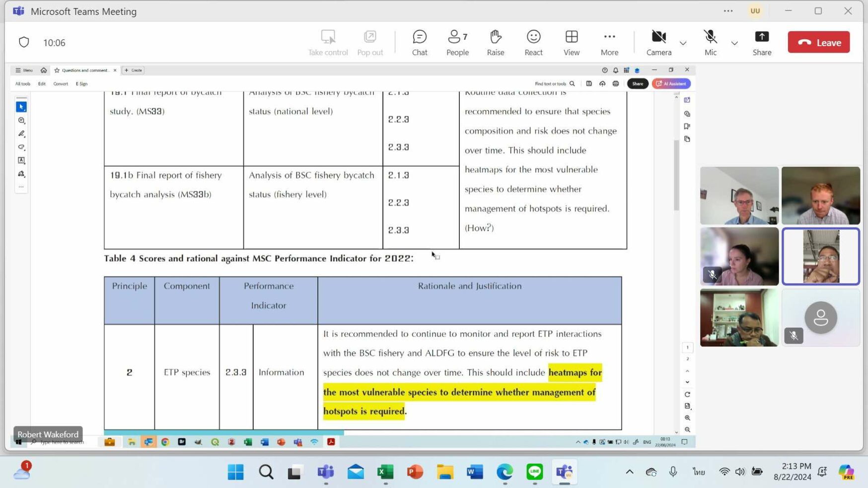The image size is (868, 488).
Task: Open the Teams title bar ellipsis menu
Action: pyautogui.click(x=728, y=11)
